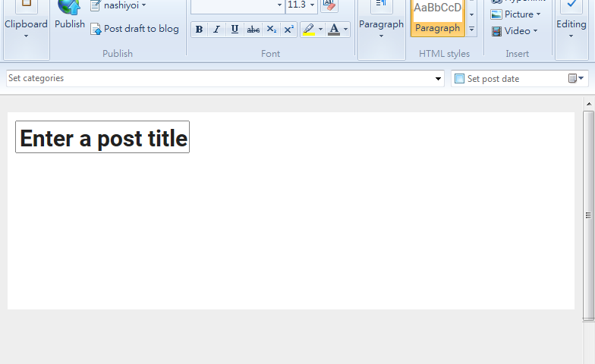The height and width of the screenshot is (364, 595).
Task: Click Post draft to blog
Action: coord(135,29)
